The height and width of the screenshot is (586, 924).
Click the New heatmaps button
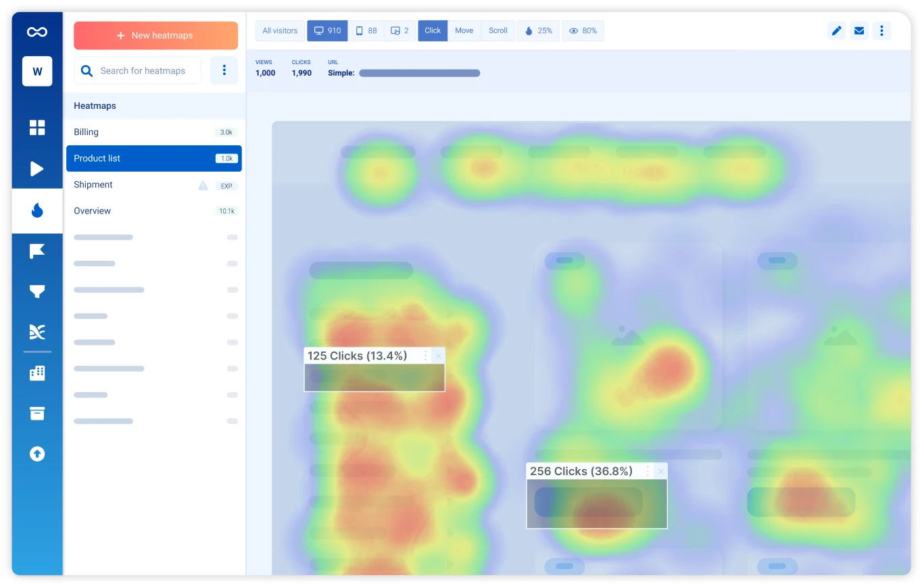coord(155,36)
